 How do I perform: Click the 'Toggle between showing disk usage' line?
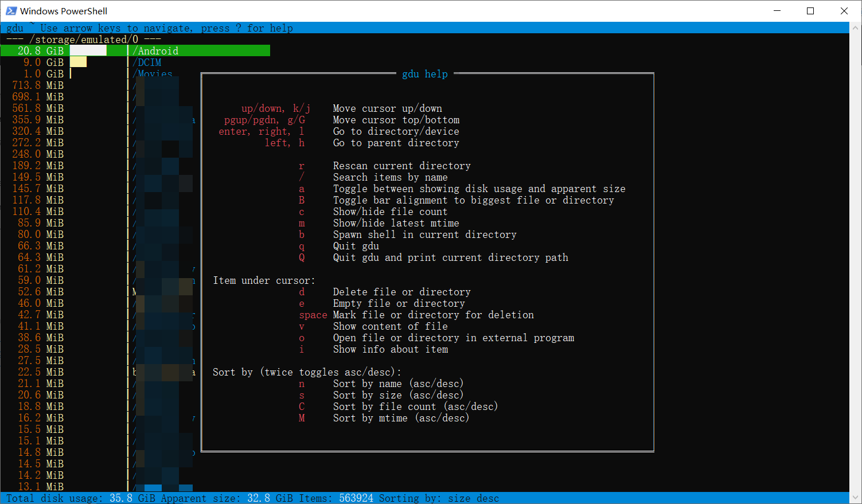[479, 189]
